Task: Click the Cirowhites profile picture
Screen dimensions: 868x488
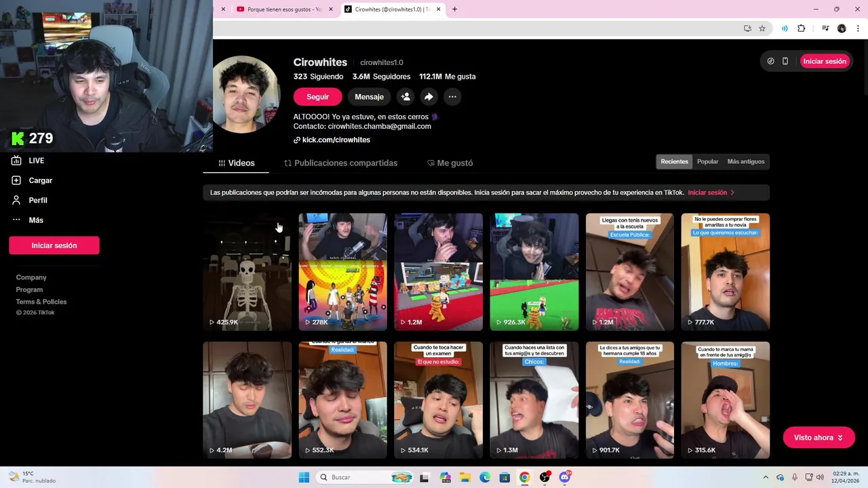Action: 245,95
